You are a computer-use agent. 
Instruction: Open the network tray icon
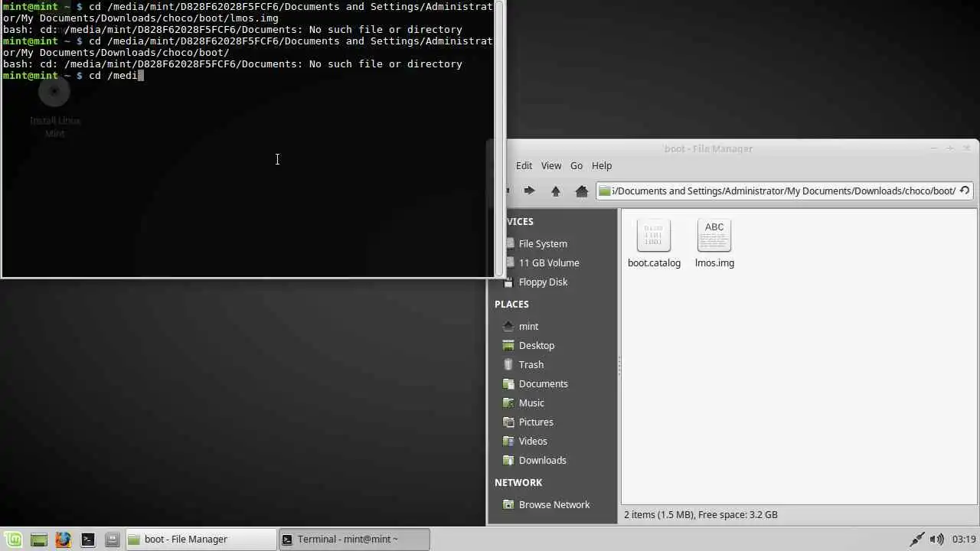[x=916, y=540]
